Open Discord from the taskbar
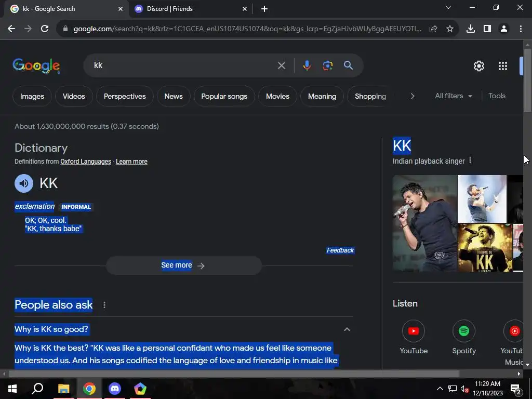The height and width of the screenshot is (399, 532). (x=115, y=389)
